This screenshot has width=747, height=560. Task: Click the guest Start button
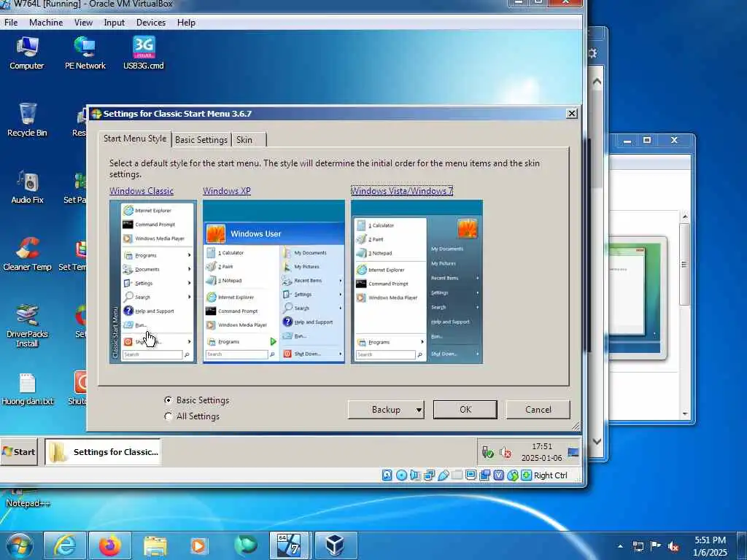click(19, 452)
